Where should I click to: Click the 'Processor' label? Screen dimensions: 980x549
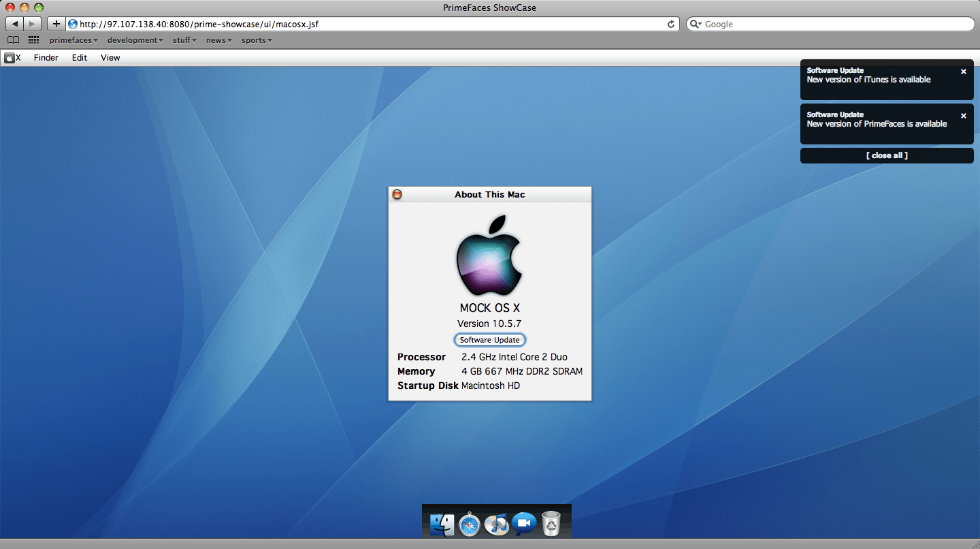421,357
